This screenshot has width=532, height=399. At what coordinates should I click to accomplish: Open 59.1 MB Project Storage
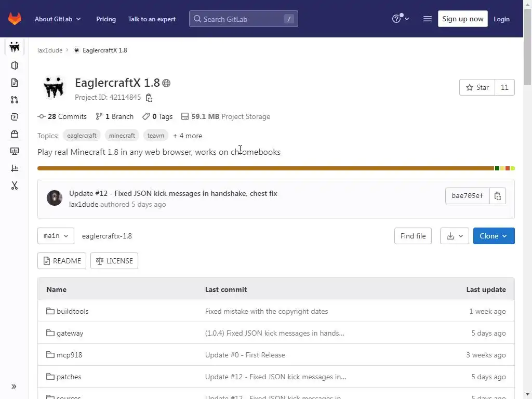pos(225,116)
